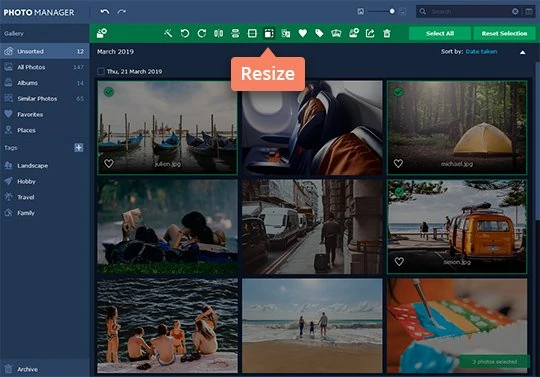Viewport: 540px width, 377px height.
Task: Filter by Family tag
Action: [x=44, y=213]
